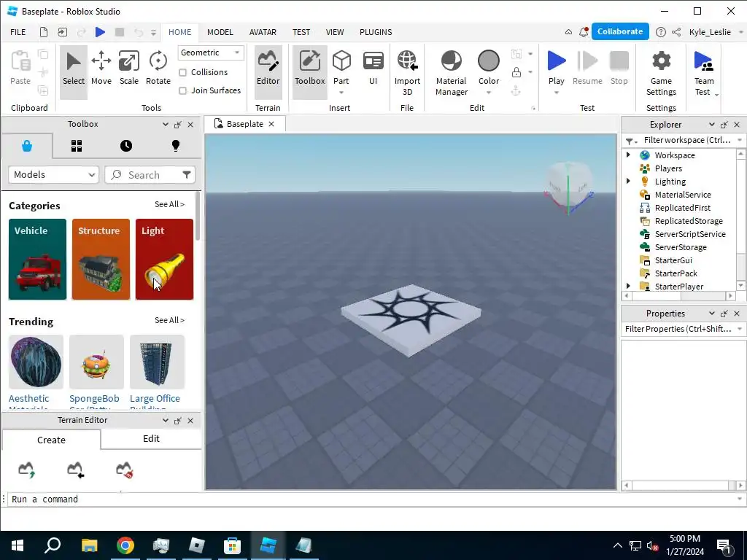Click the Import terrain tool icon
This screenshot has width=747, height=560.
click(75, 470)
